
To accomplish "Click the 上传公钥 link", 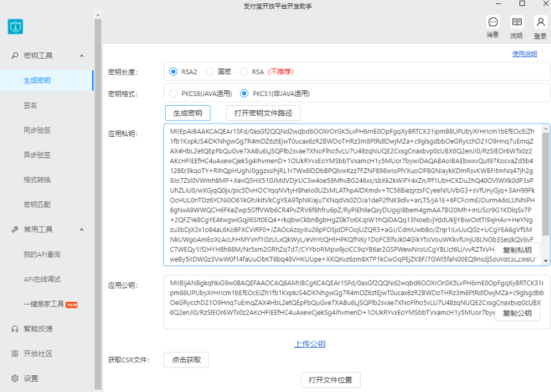I will tap(310, 344).
